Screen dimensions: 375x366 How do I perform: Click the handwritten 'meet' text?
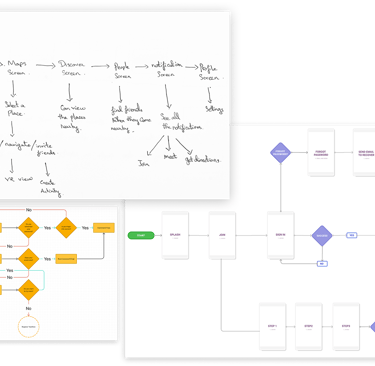point(170,156)
